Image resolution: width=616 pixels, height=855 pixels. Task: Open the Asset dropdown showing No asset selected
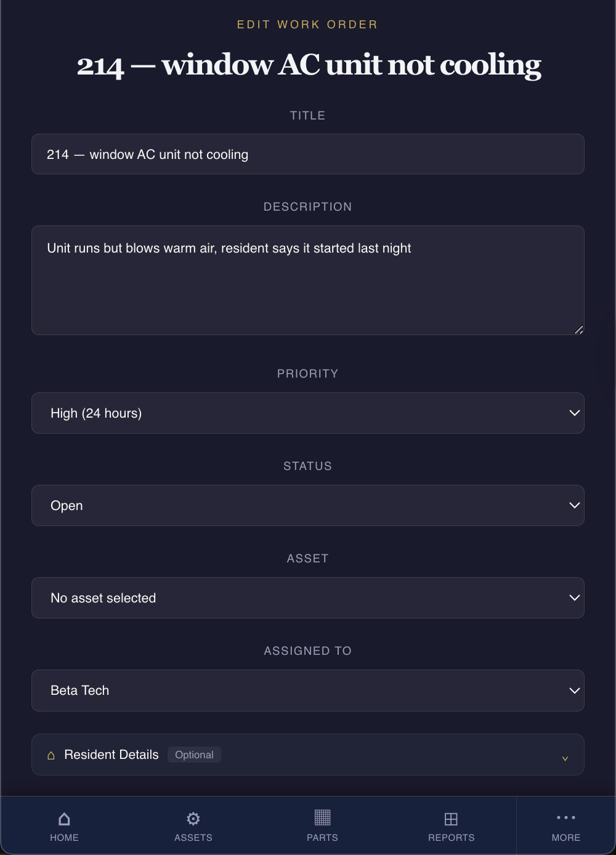pyautogui.click(x=308, y=598)
